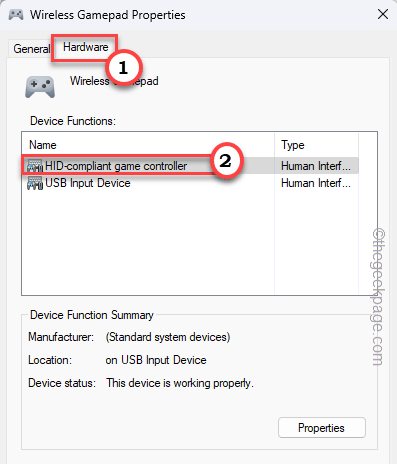Click the USB Input Device row icon
The height and width of the screenshot is (464, 397).
click(x=35, y=183)
